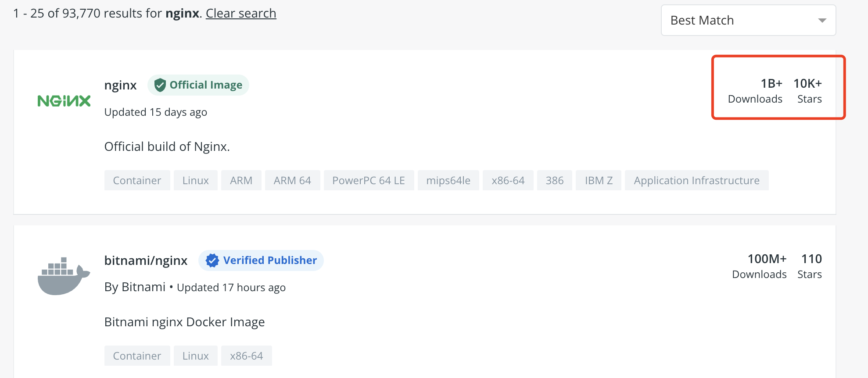Click the Docker whale logo
Viewport: 868px width, 378px height.
64,276
